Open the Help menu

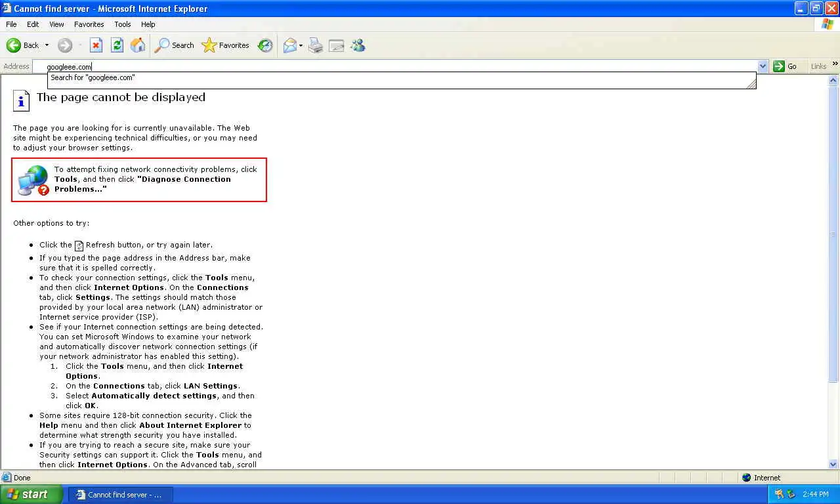click(148, 24)
